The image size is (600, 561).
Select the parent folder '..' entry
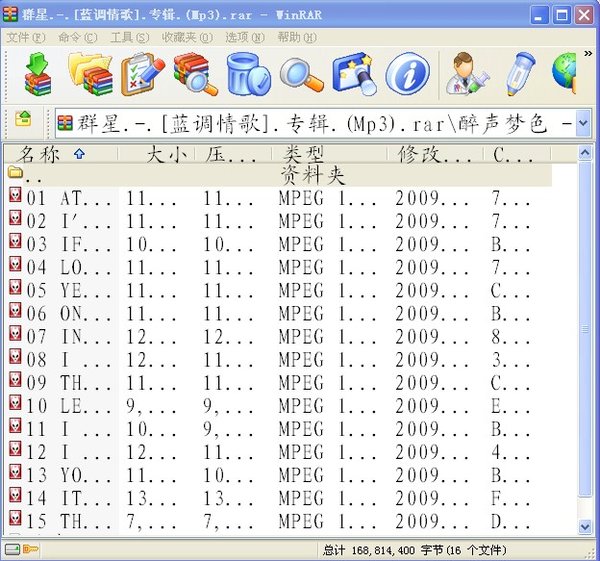tap(279, 175)
